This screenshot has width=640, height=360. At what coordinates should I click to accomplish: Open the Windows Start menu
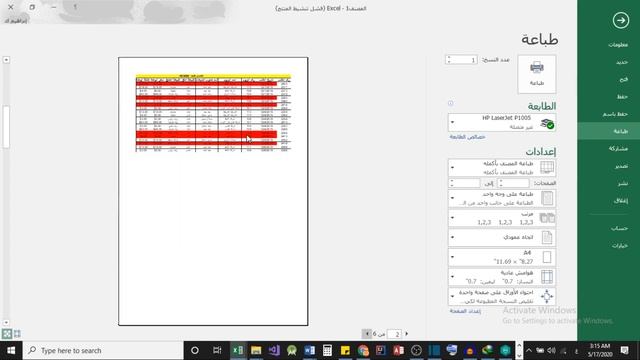click(11, 350)
